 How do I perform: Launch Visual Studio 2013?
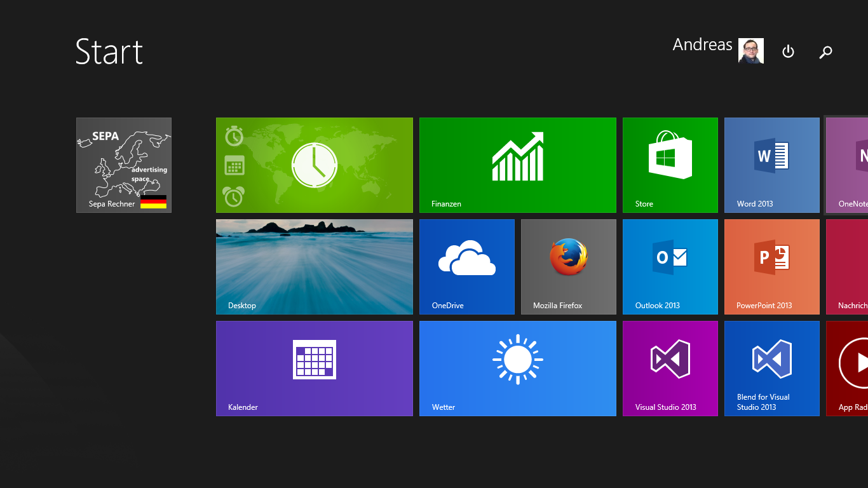point(670,369)
